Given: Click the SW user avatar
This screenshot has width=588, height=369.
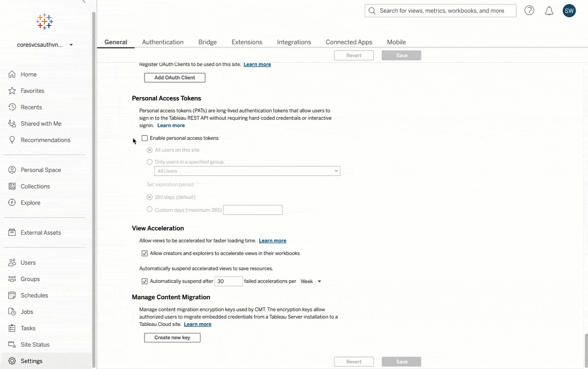Looking at the screenshot, I should point(569,11).
